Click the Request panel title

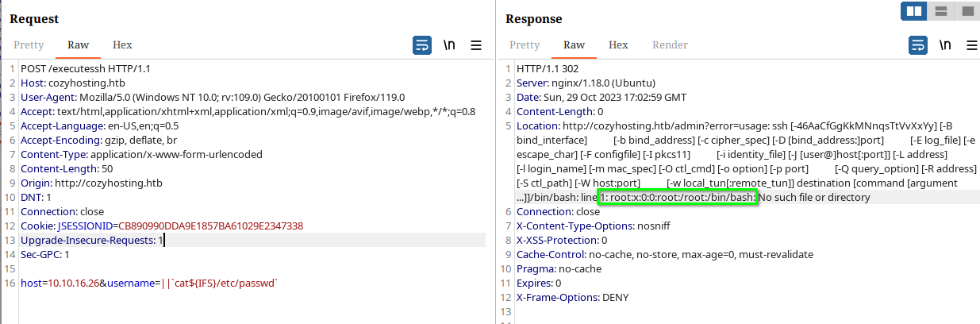(x=33, y=18)
